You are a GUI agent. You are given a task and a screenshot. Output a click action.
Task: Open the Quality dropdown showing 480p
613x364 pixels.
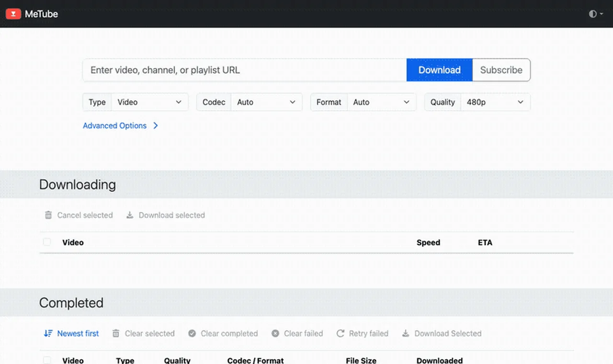coord(495,102)
